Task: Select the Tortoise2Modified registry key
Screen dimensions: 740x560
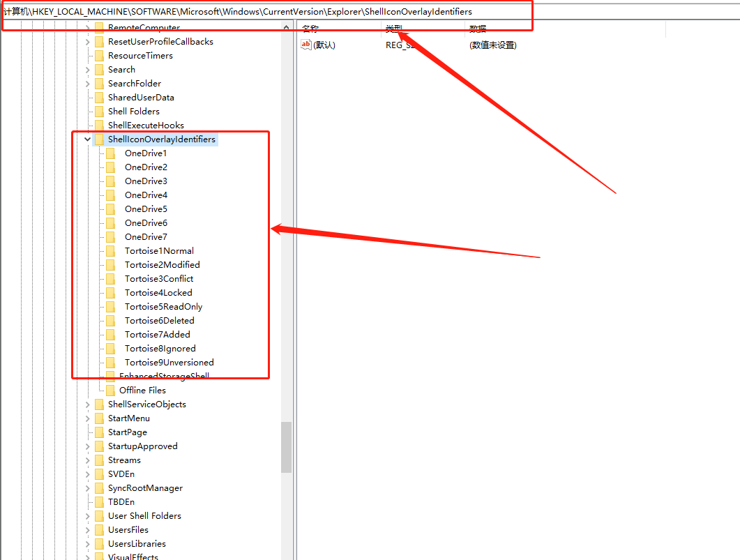Action: [x=162, y=265]
